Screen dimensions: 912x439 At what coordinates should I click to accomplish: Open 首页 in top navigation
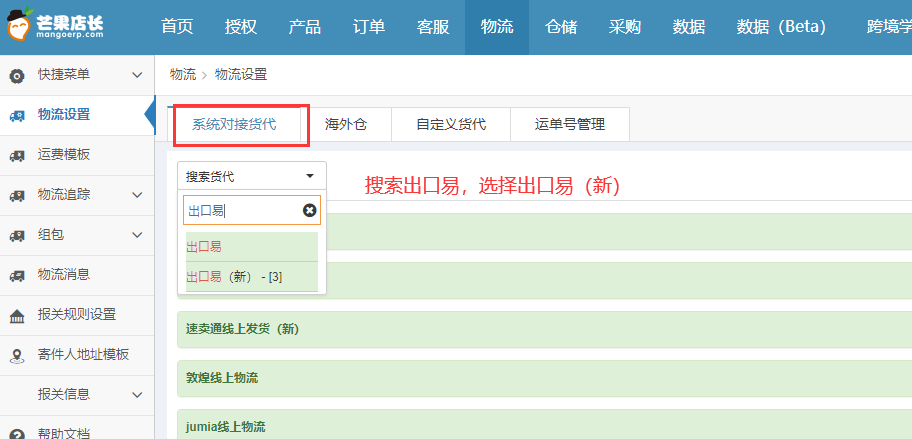(x=177, y=27)
